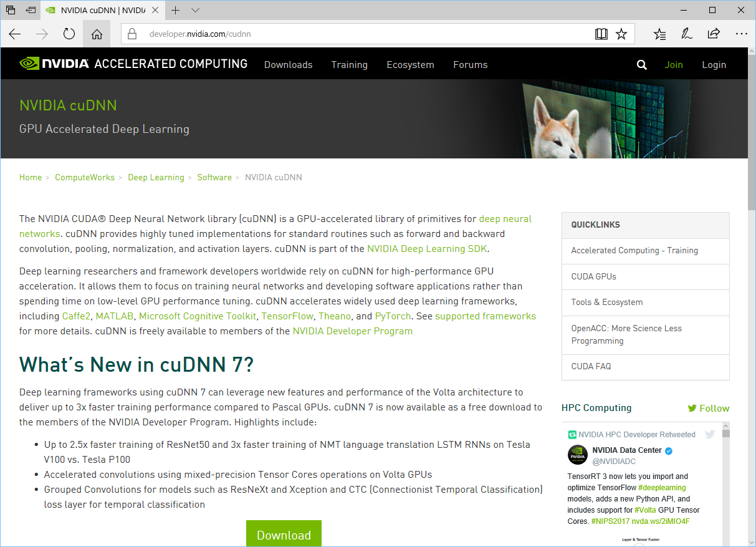Open Accelerated Computing - Training quicklink
Image resolution: width=756 pixels, height=547 pixels.
[x=634, y=251]
